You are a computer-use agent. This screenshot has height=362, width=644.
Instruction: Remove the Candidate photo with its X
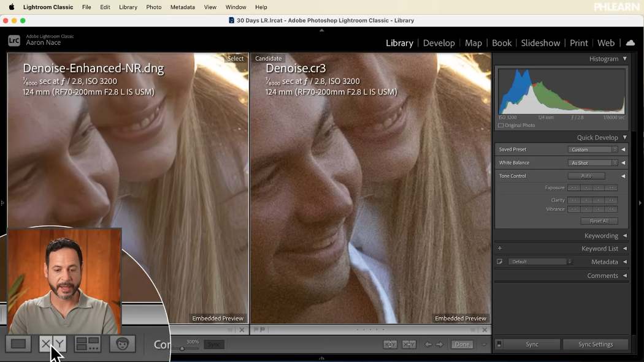tap(485, 330)
